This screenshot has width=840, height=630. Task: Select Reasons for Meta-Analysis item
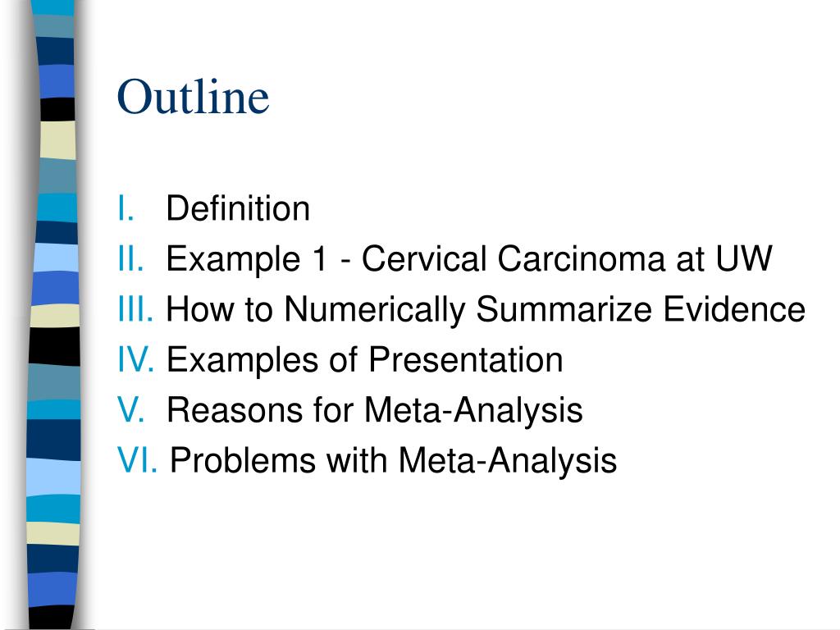374,410
